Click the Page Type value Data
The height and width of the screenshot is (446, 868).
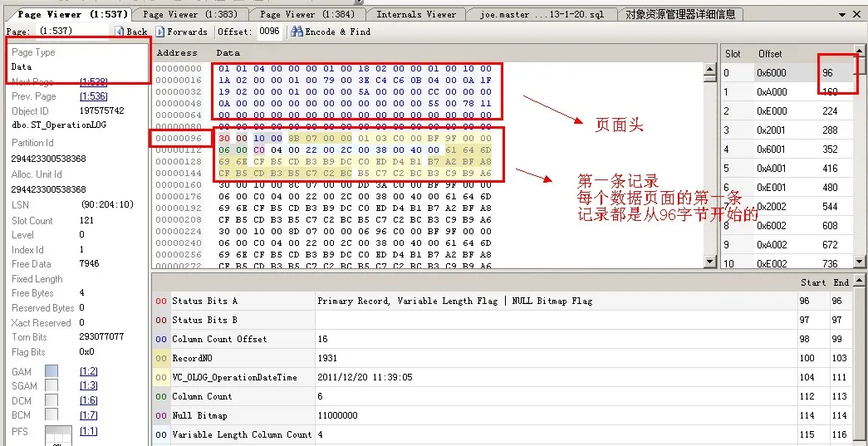point(22,66)
